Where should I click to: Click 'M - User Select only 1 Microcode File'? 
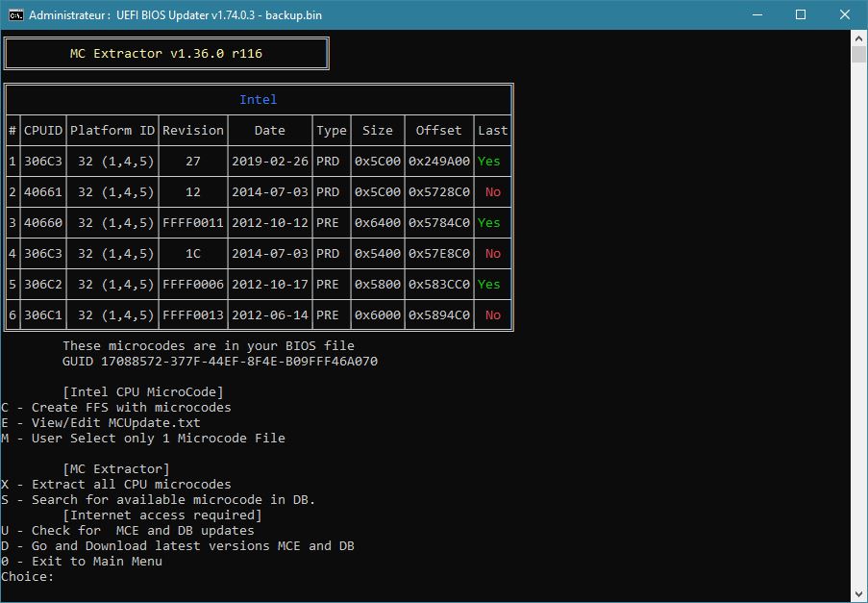pyautogui.click(x=143, y=438)
